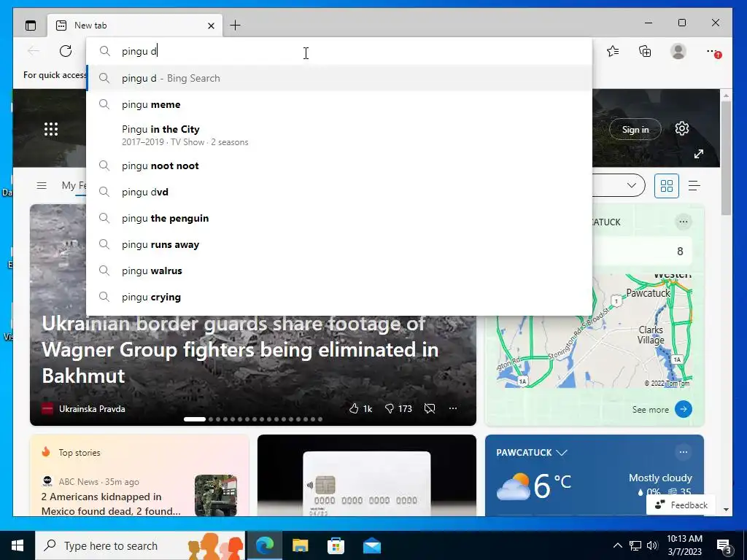Open a new tab with the plus button
This screenshot has height=560, width=747.
point(236,26)
